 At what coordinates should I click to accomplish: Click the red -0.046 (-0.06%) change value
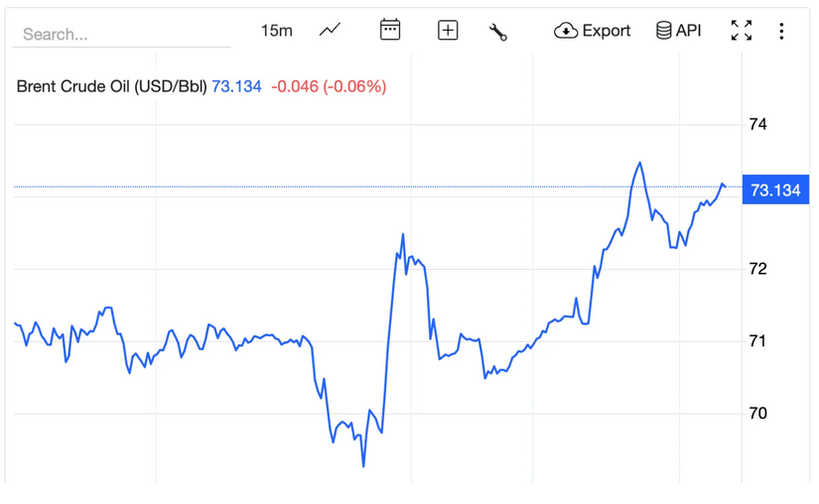[x=329, y=86]
